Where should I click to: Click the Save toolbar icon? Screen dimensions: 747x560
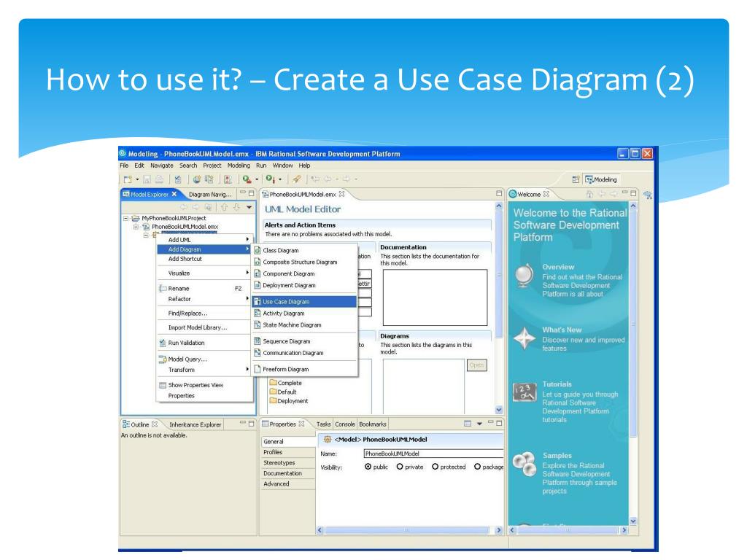point(147,179)
